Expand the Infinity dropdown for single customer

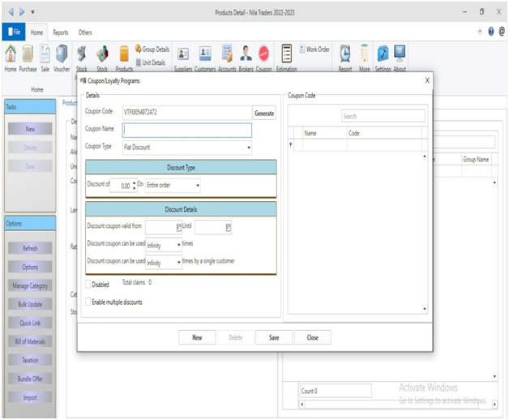point(178,262)
